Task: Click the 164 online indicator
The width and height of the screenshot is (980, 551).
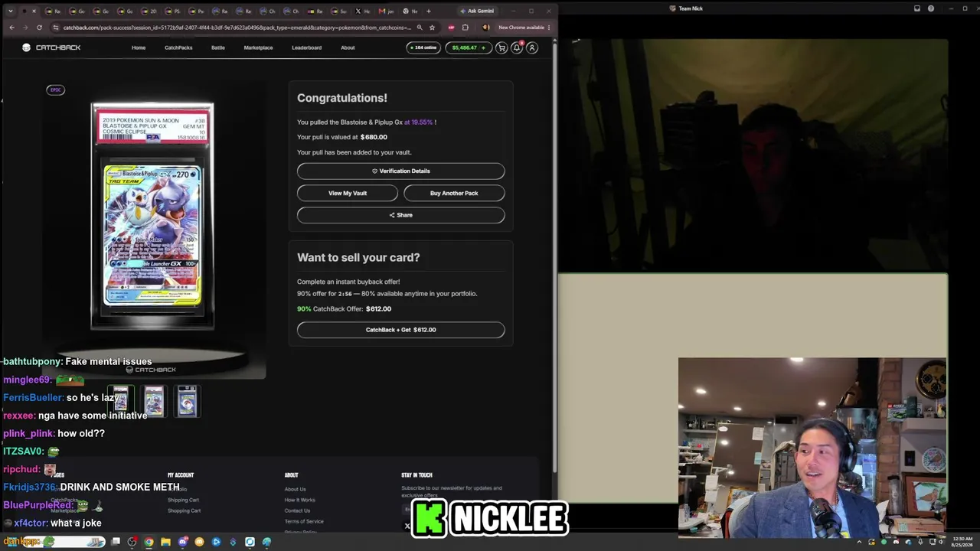Action: [423, 47]
